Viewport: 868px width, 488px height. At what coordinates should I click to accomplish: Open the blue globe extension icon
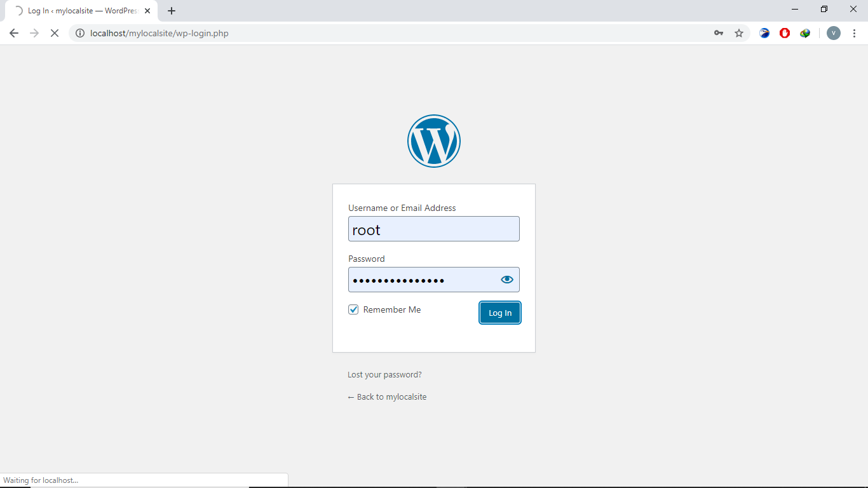[x=764, y=33]
